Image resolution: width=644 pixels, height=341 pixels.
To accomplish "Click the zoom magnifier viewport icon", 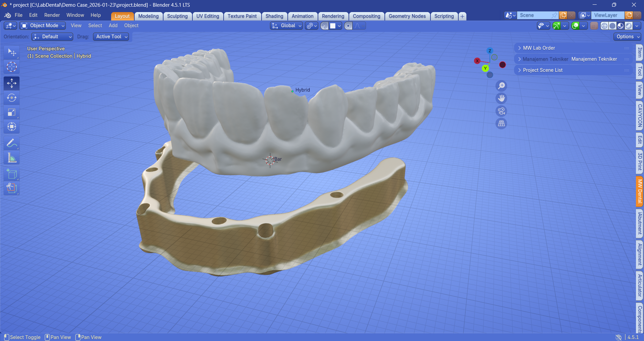I will point(501,86).
